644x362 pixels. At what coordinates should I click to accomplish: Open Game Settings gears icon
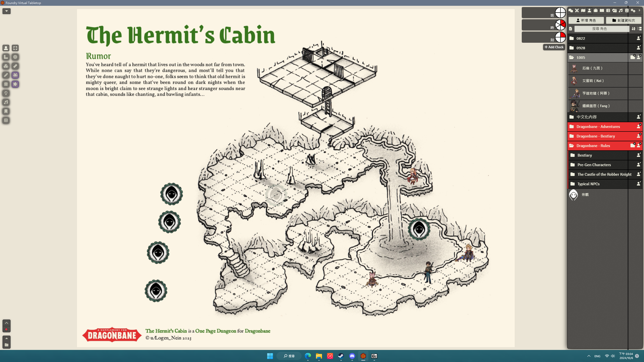633,11
